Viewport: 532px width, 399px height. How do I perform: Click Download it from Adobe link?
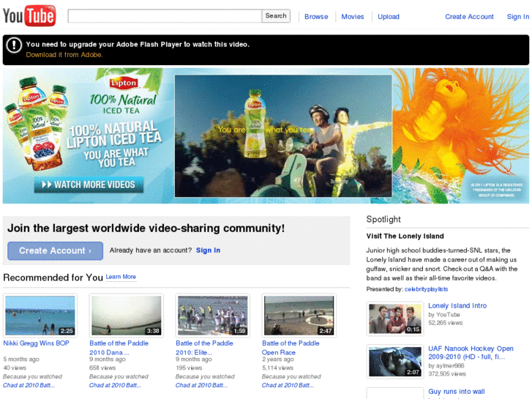[x=64, y=55]
